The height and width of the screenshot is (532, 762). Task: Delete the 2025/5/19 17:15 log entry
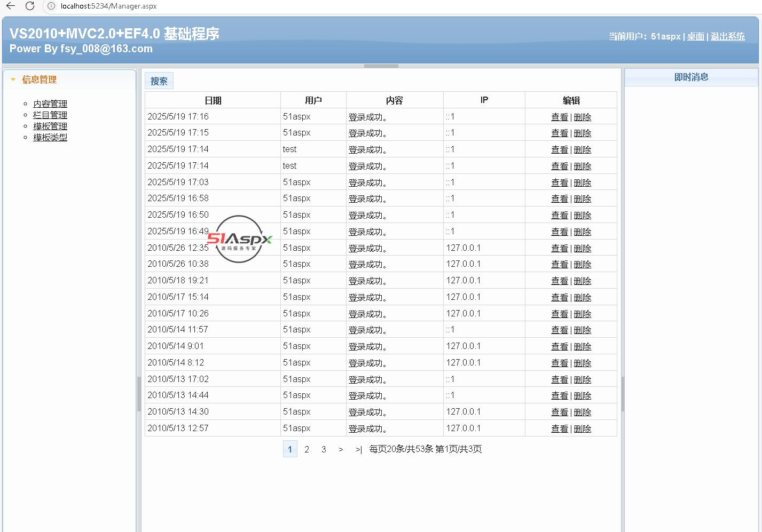582,133
